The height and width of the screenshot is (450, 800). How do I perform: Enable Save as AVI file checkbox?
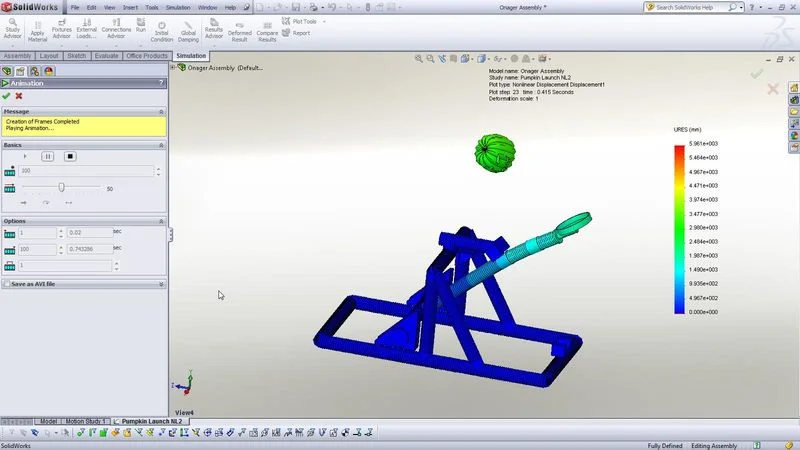7,284
